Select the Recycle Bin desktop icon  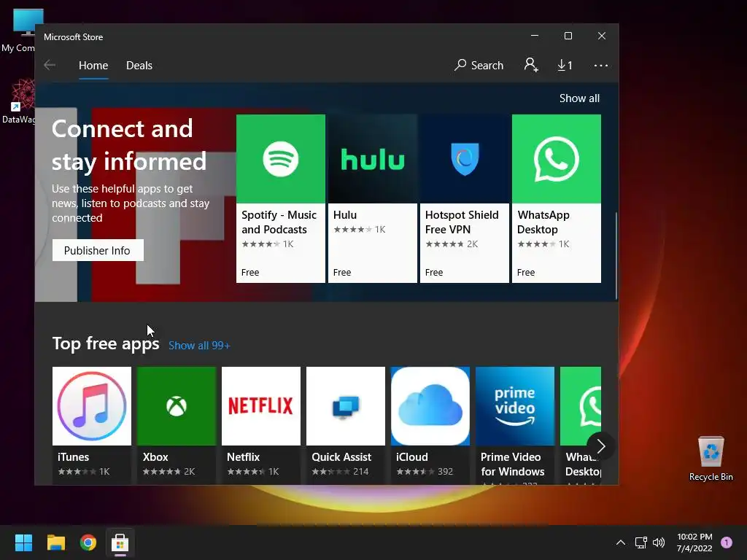[x=711, y=458]
